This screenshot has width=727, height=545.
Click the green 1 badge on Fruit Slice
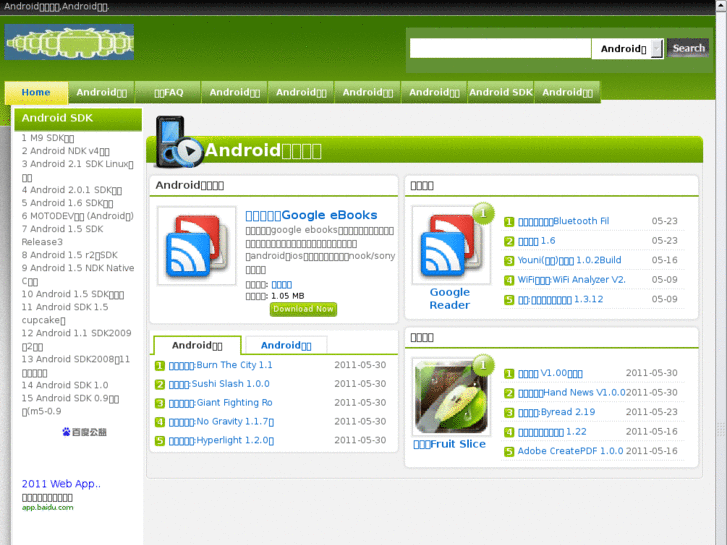pos(483,365)
